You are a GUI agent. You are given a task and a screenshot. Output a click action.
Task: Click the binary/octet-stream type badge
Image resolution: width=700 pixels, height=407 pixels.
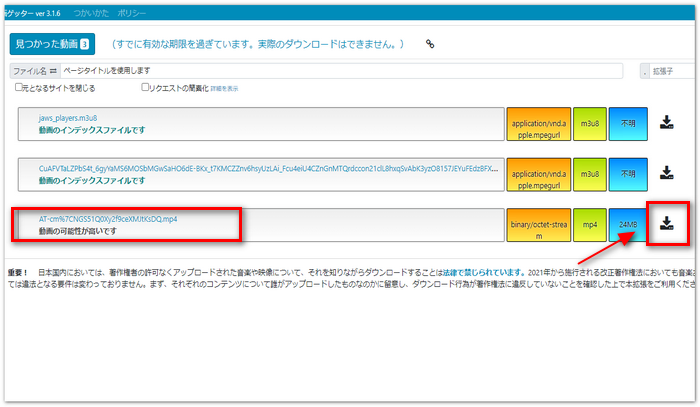pos(538,224)
